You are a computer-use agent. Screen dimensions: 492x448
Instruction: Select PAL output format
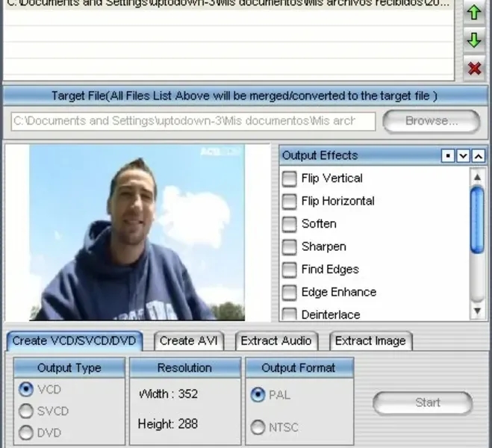[258, 395]
